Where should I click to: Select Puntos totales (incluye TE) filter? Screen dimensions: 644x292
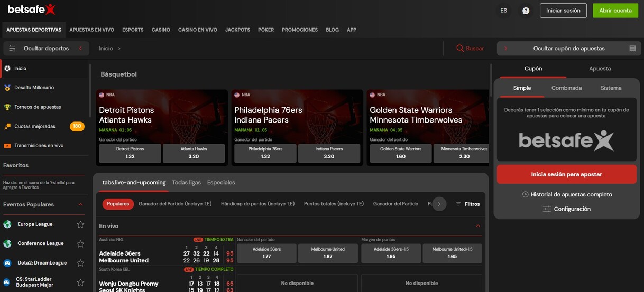[x=334, y=204]
